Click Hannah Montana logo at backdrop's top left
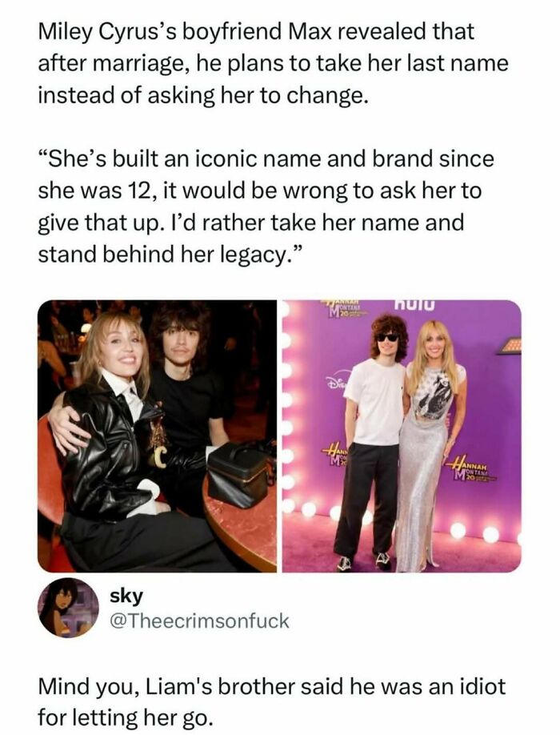Viewport: 560px width, 735px height. [x=345, y=308]
